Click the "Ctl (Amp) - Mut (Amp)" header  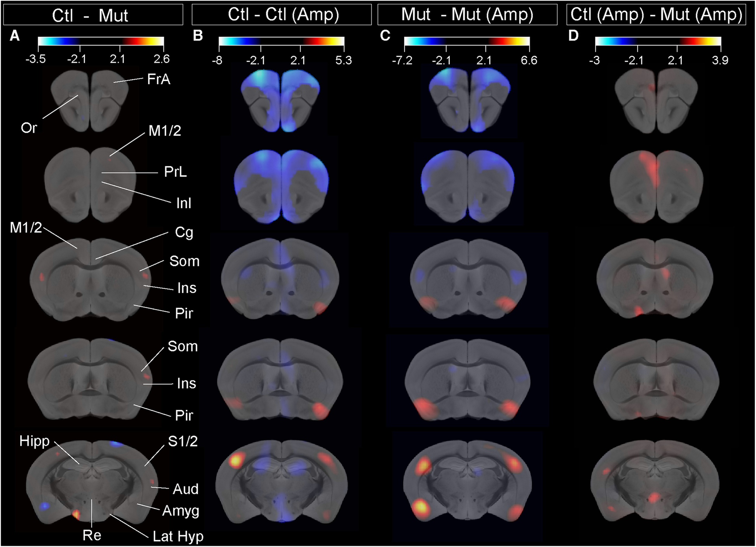pyautogui.click(x=656, y=15)
